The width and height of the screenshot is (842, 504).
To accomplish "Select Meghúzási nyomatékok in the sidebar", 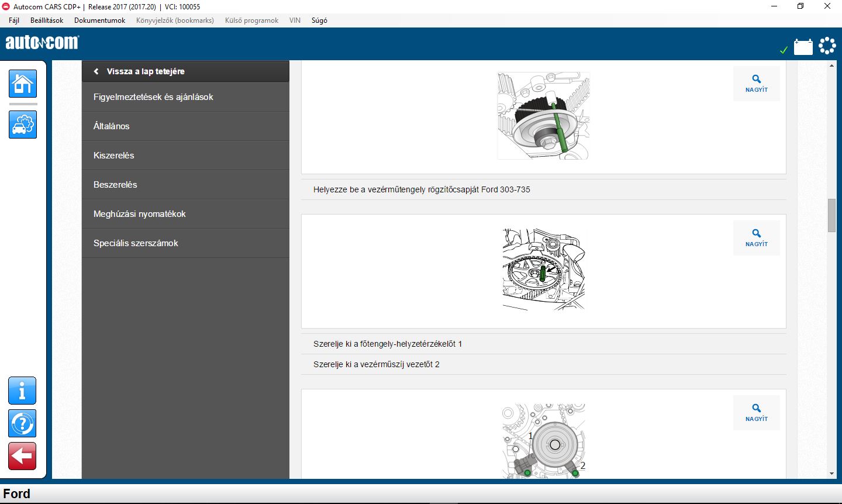I will (x=140, y=214).
